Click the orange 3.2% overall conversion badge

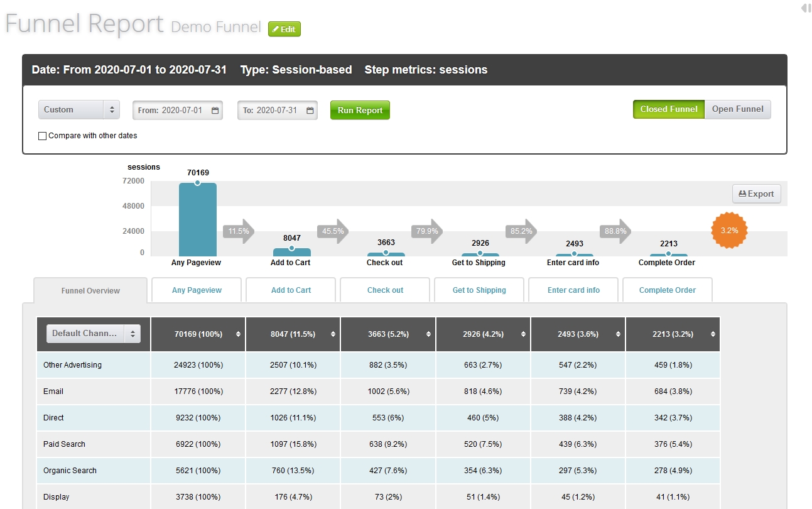[729, 231]
